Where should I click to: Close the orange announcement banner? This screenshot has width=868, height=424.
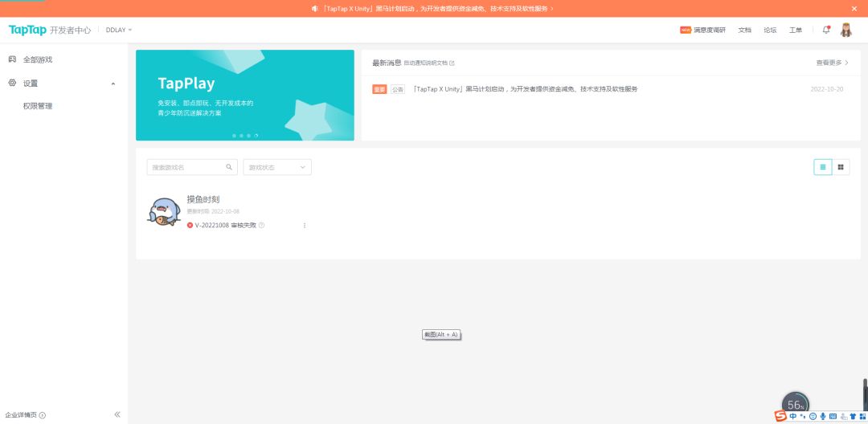click(x=854, y=8)
